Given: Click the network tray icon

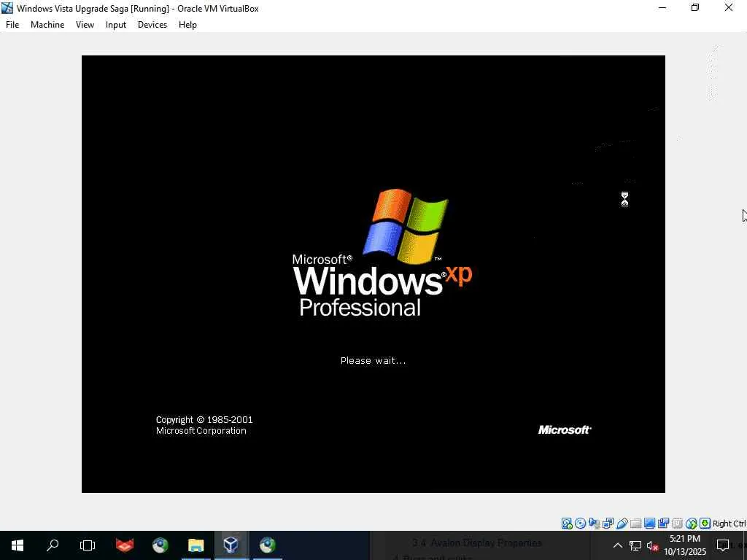Looking at the screenshot, I should pyautogui.click(x=635, y=545).
